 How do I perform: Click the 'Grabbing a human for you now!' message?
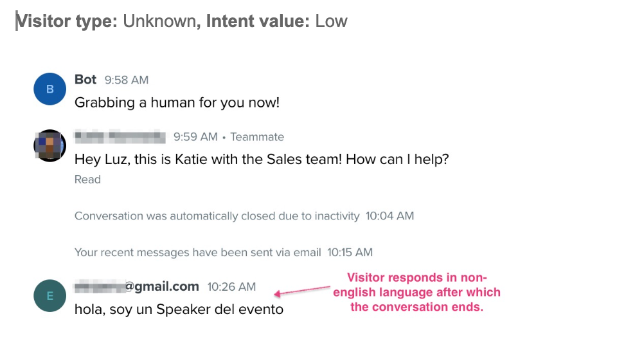coord(177,102)
